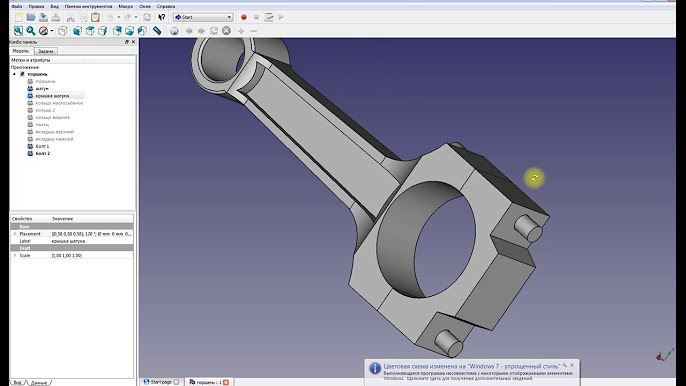This screenshot has width=686, height=386.
Task: Open the Macros dialog notepad icon
Action: pyautogui.click(x=269, y=17)
